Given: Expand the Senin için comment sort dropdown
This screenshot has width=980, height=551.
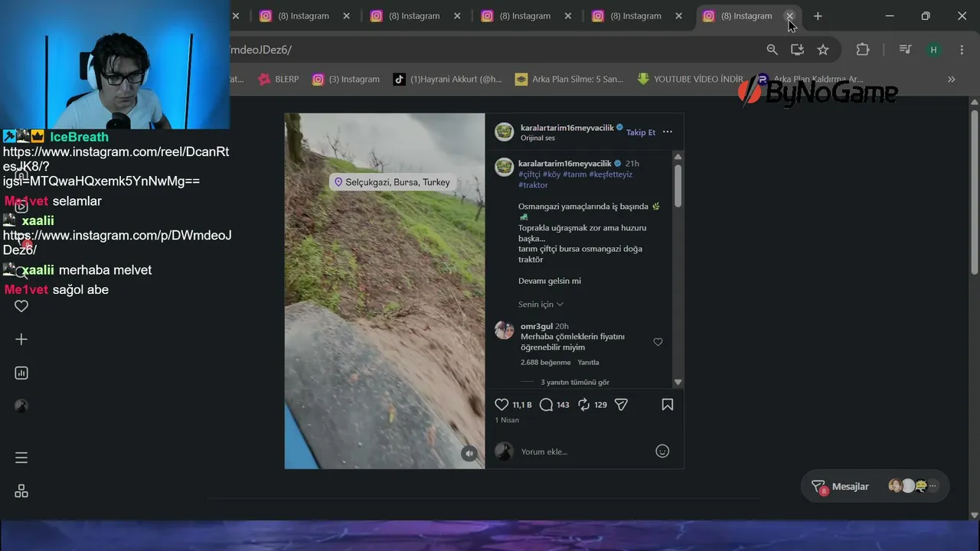Looking at the screenshot, I should pyautogui.click(x=541, y=305).
